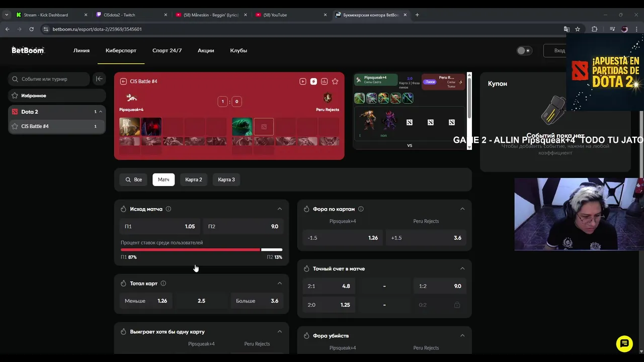Select the Все markets search tab
Screen dimensions: 644x362
(134, 179)
